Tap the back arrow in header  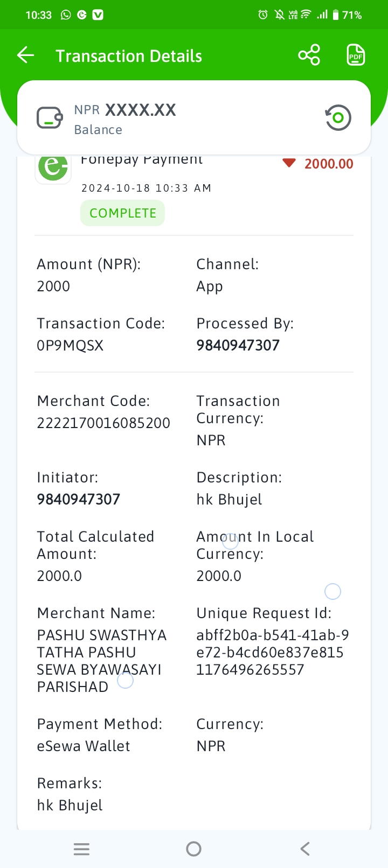[x=25, y=55]
